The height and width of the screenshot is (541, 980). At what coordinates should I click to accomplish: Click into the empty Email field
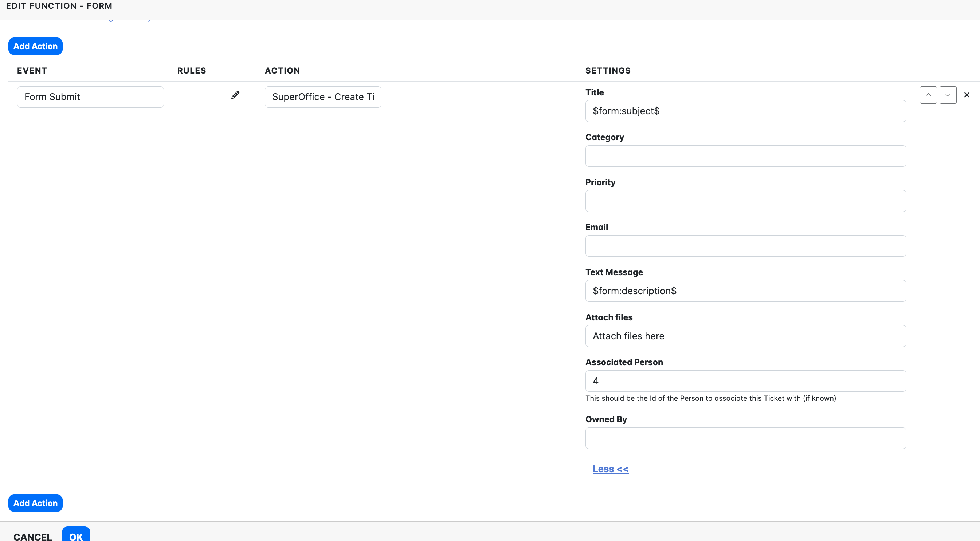point(745,246)
